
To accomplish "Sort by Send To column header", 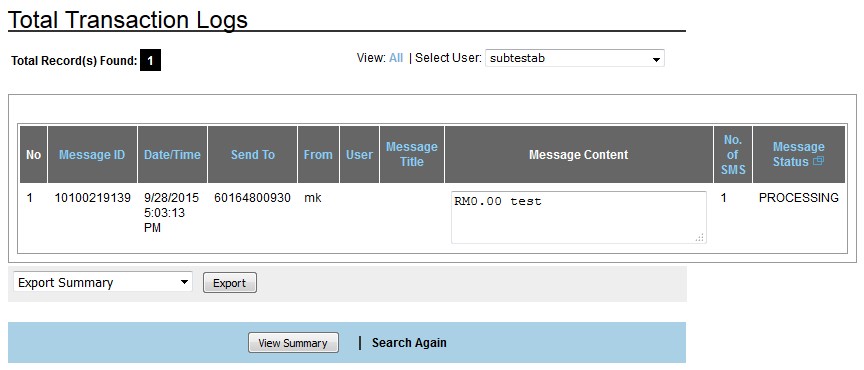I will tap(252, 155).
